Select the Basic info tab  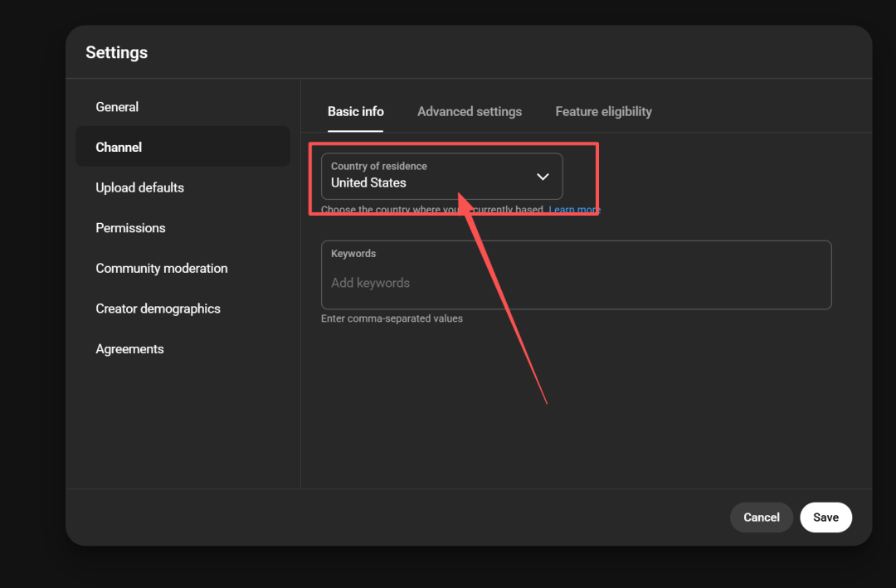coord(355,111)
